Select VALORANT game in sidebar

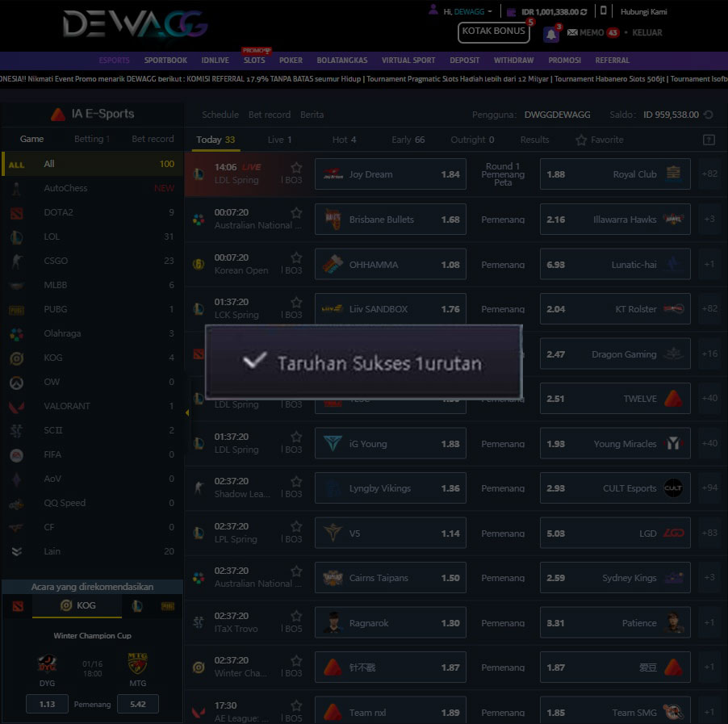(92, 406)
